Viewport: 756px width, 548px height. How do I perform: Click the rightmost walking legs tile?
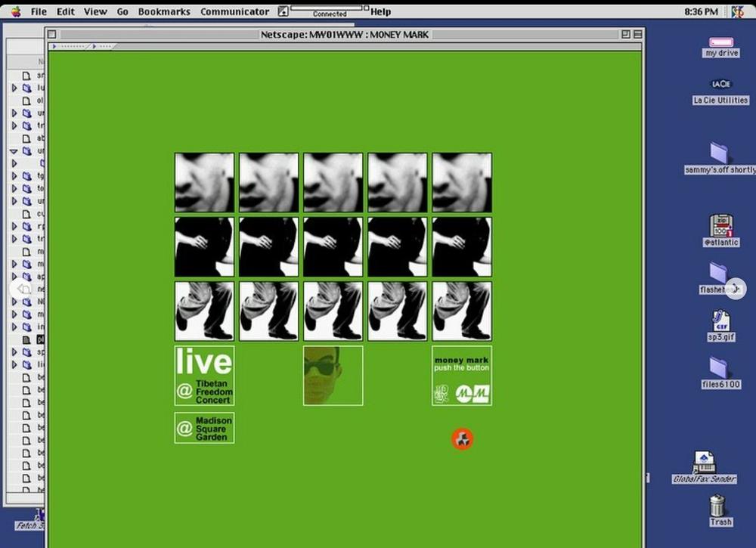[462, 311]
